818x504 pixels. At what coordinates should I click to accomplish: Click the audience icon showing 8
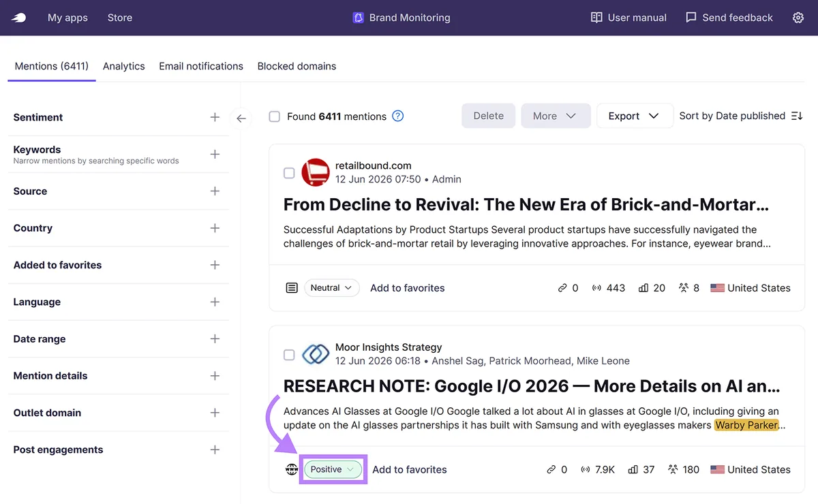tap(684, 288)
